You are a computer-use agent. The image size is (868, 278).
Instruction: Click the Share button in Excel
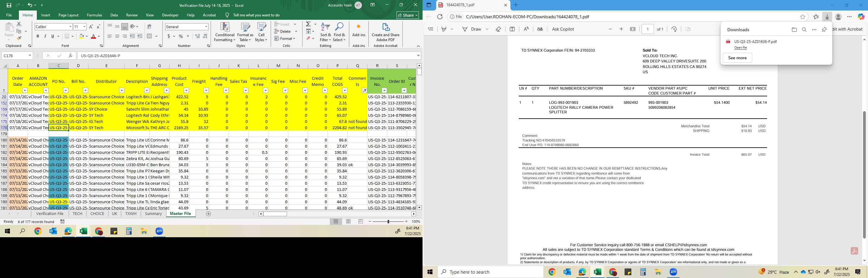click(408, 15)
